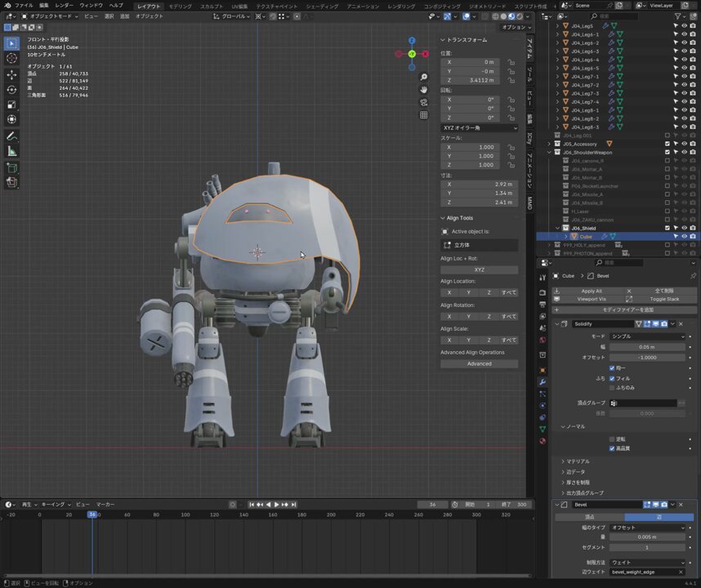The width and height of the screenshot is (701, 588).
Task: Open the object mode dropdown
Action: (49, 16)
